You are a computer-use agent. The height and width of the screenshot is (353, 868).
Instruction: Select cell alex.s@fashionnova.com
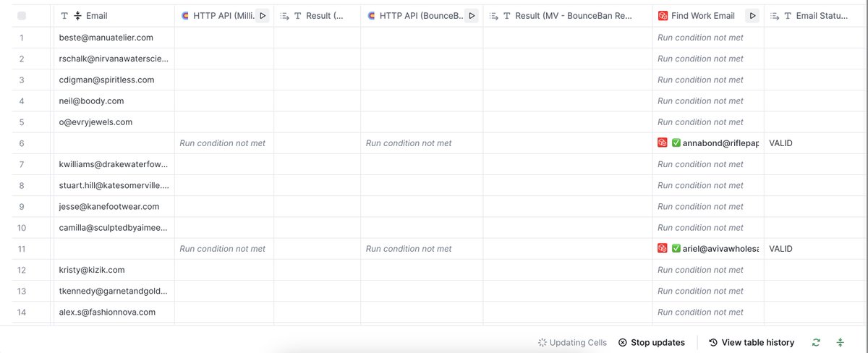click(114, 312)
